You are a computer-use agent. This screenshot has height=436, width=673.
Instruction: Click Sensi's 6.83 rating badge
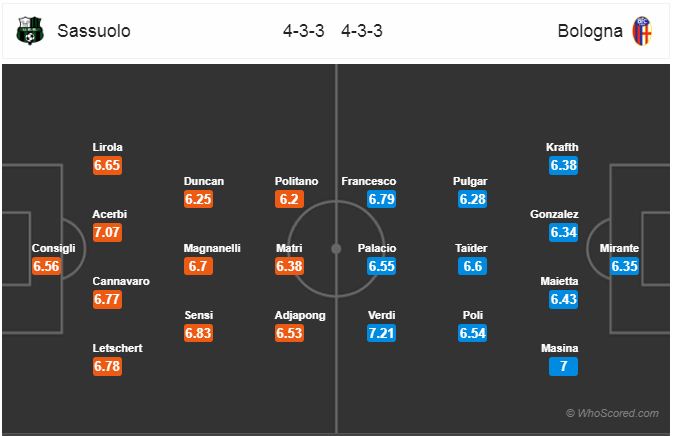[198, 333]
